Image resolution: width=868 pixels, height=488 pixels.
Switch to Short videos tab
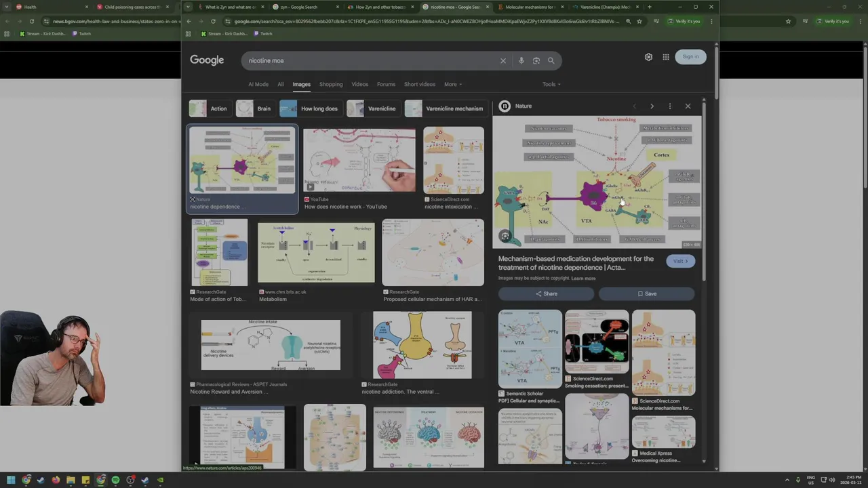420,85
